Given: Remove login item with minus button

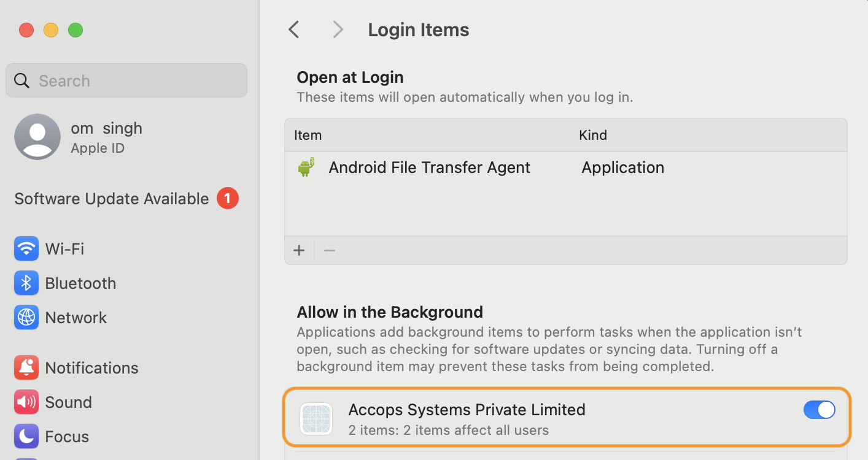Looking at the screenshot, I should coord(330,250).
